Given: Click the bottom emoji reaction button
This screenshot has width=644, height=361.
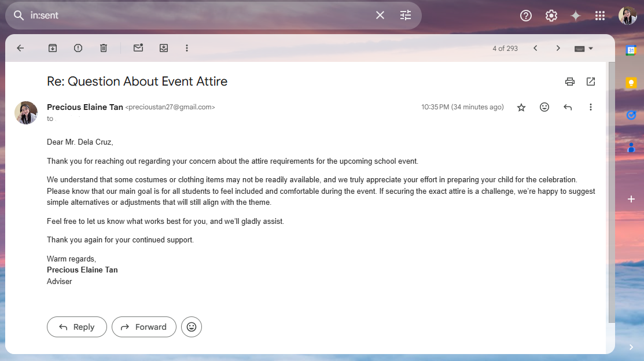Looking at the screenshot, I should pyautogui.click(x=192, y=327).
